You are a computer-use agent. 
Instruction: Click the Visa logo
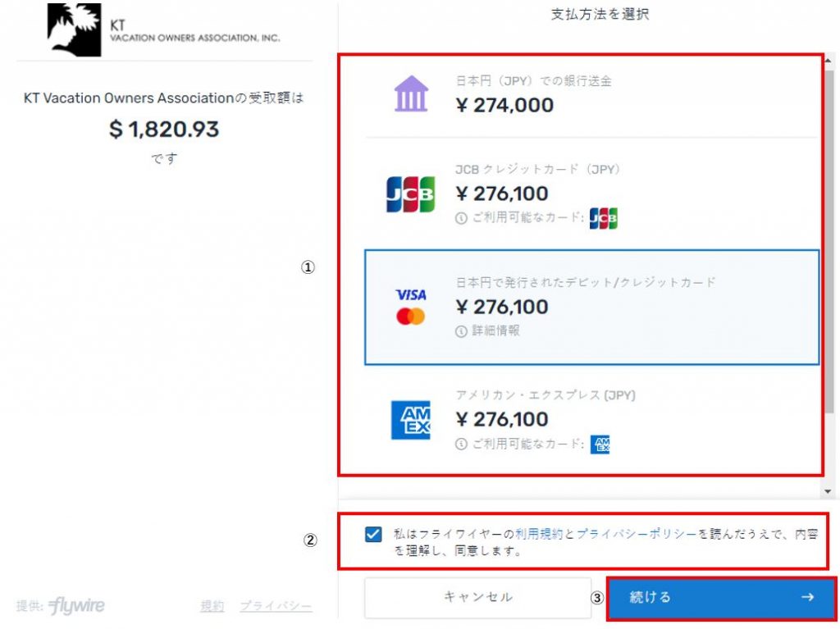tap(411, 294)
